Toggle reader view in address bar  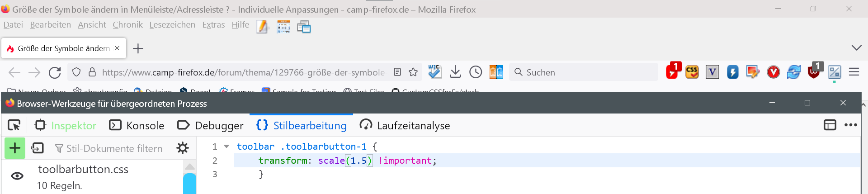click(397, 72)
